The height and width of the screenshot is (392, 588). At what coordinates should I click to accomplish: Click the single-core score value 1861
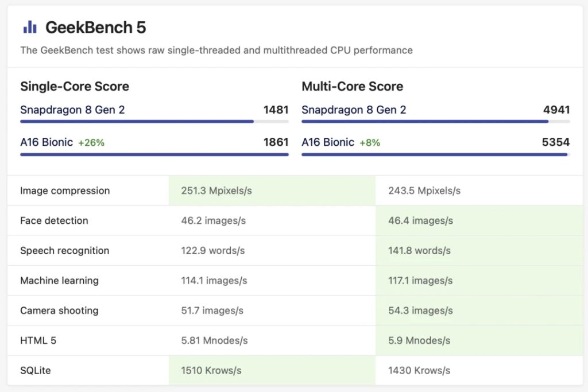point(276,142)
